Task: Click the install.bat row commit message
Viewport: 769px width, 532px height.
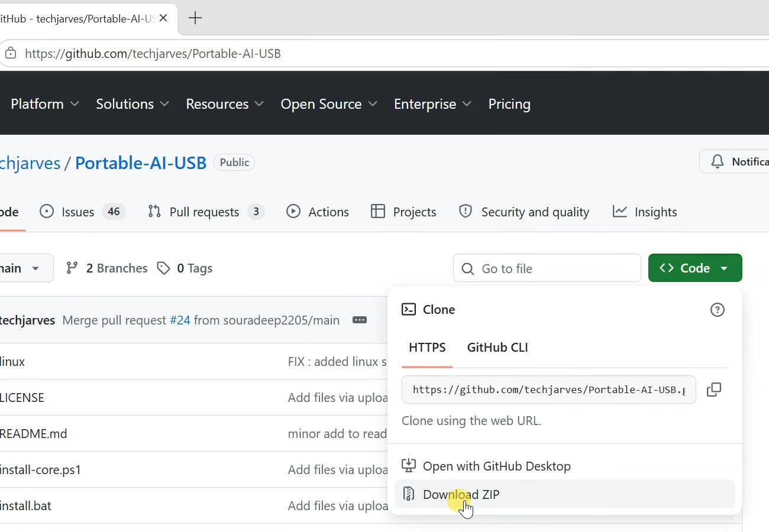Action: (338, 506)
